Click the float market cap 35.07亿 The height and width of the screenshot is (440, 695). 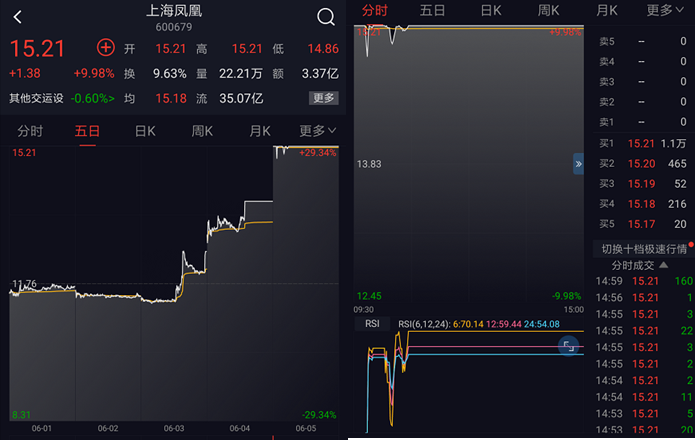[241, 98]
